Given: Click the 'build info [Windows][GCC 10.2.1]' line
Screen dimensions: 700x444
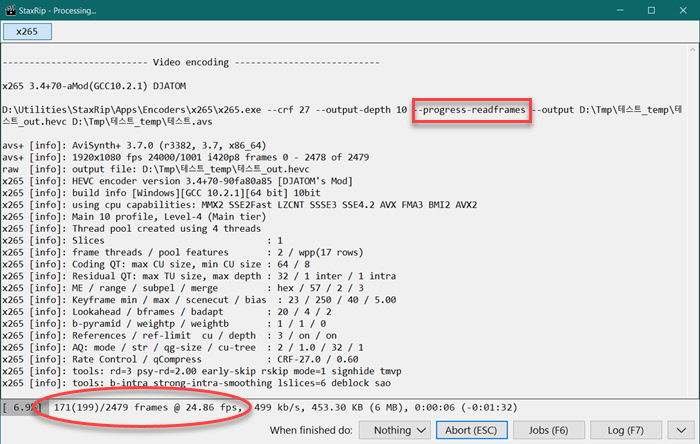Looking at the screenshot, I should pos(161,193).
